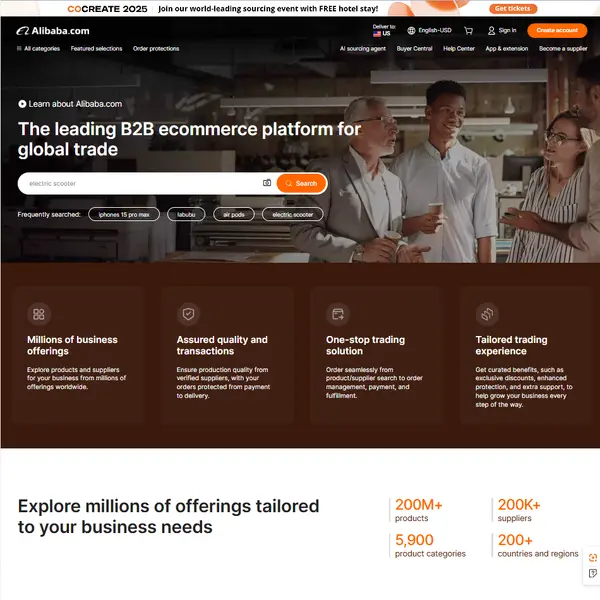
Task: Open the floating scan assistant icon
Action: (593, 558)
